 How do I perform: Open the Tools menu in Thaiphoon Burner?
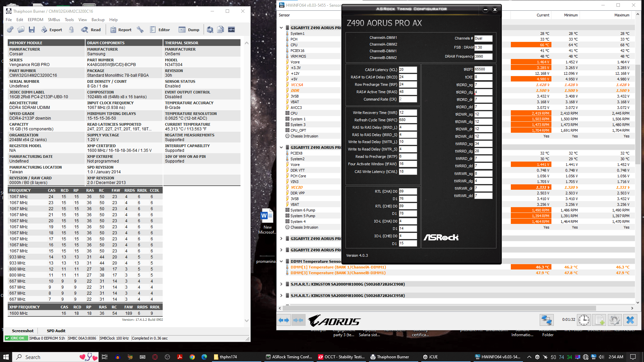(69, 20)
